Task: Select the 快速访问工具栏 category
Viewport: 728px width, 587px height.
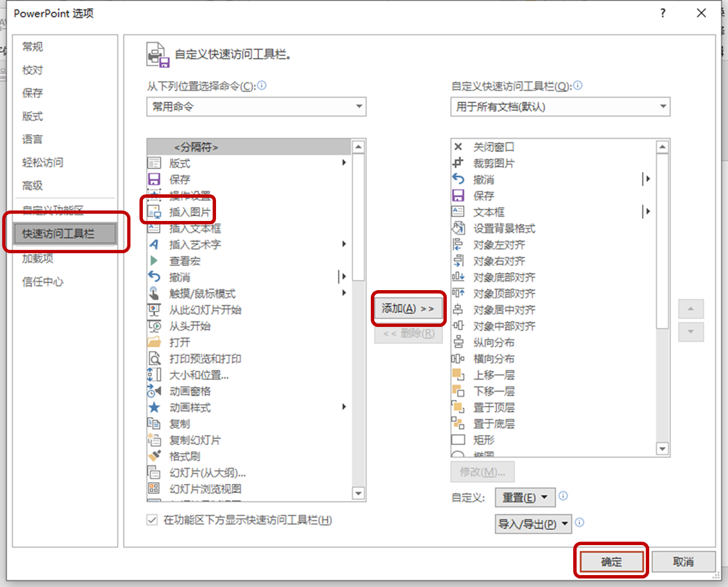Action: click(65, 233)
